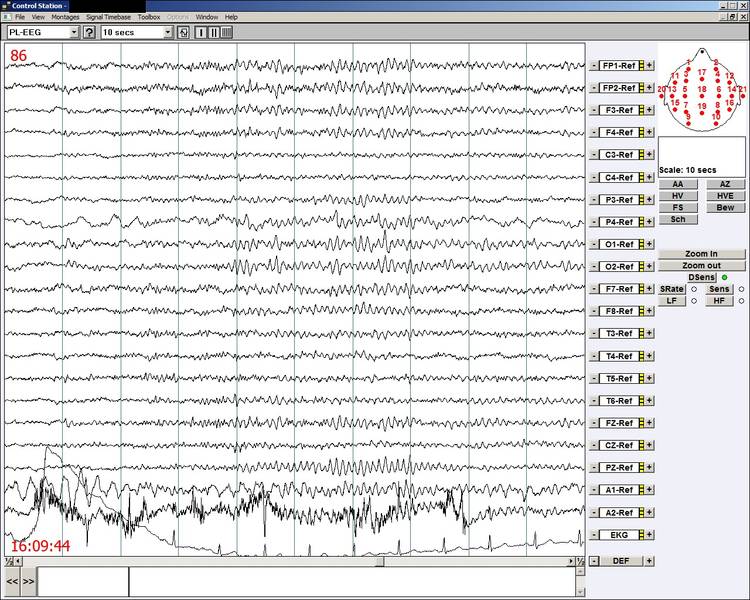Click the page back << arrow button
Screen dimensions: 750x600
click(x=12, y=581)
